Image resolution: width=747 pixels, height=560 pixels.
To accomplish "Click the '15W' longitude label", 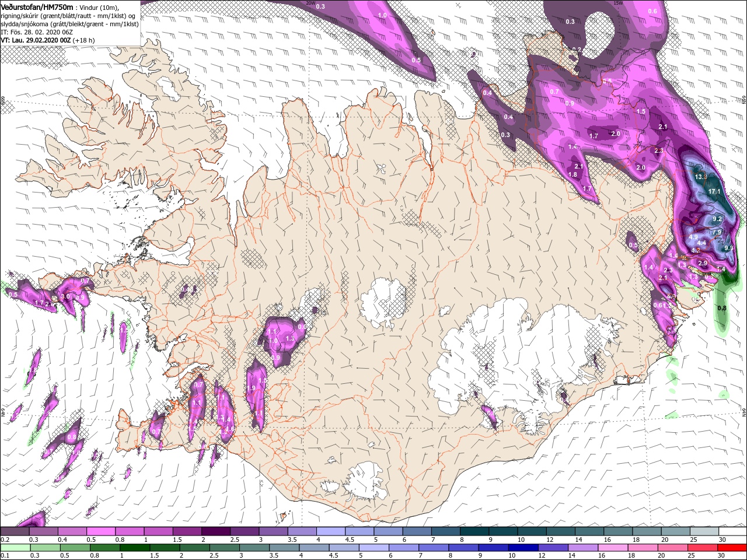I will click(x=619, y=3).
